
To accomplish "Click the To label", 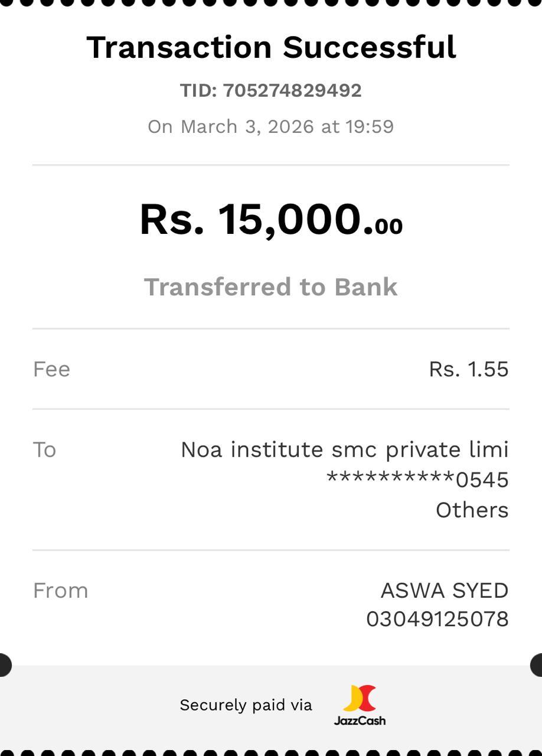I will pyautogui.click(x=44, y=449).
